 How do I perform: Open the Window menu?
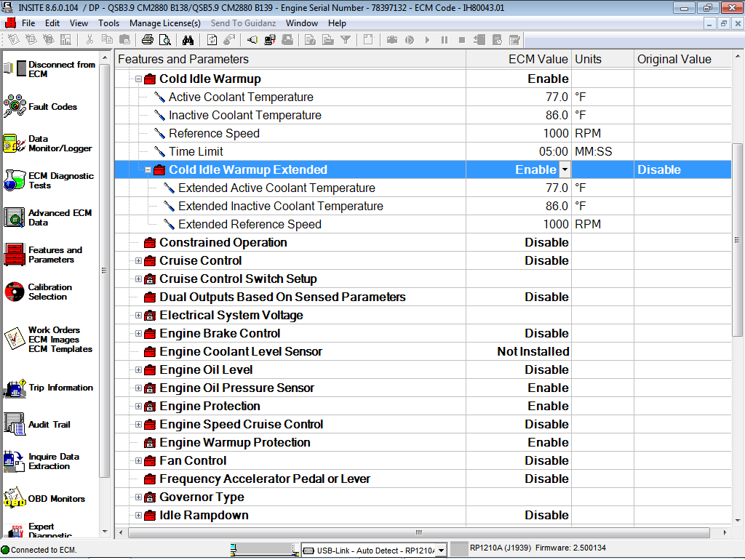(x=302, y=23)
